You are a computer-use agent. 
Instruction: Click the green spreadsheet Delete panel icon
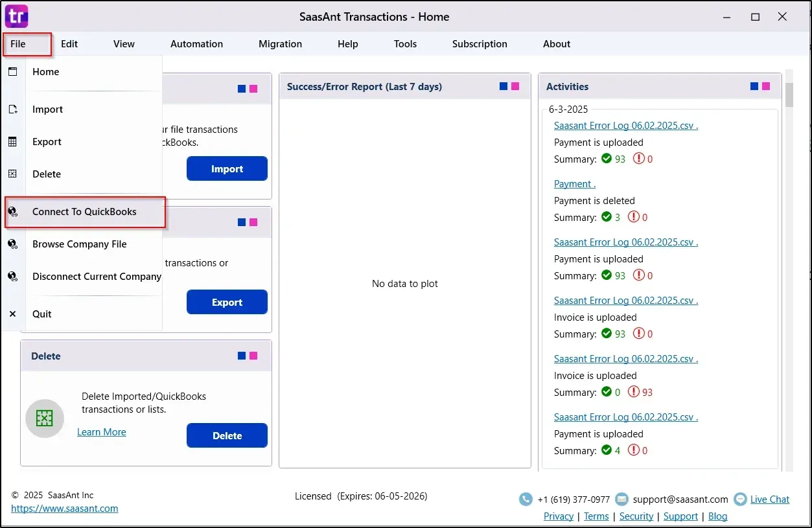45,419
